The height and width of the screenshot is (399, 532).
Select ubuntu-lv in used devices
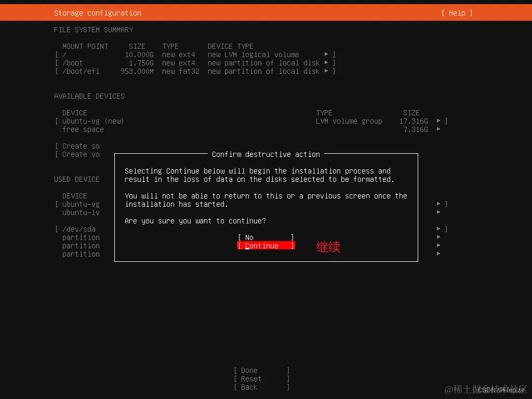(81, 212)
